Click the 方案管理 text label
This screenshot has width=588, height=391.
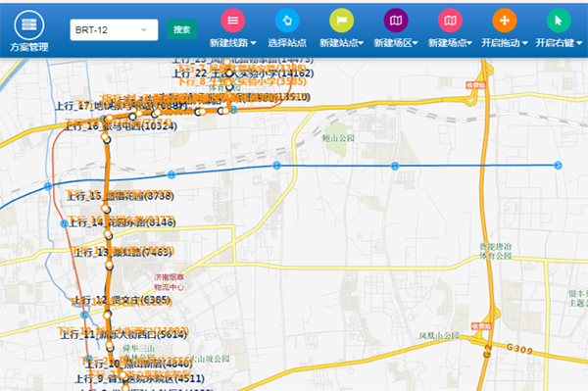[29, 47]
